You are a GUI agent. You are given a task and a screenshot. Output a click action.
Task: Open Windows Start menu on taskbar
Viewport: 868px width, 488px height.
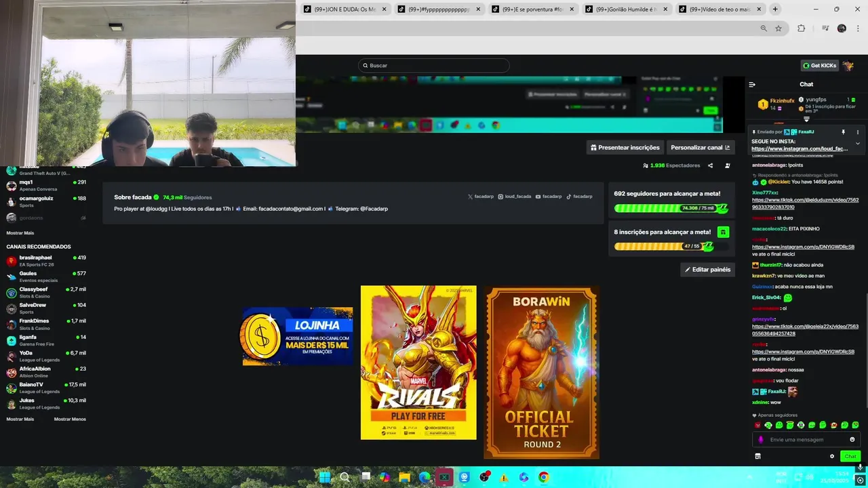point(325,477)
